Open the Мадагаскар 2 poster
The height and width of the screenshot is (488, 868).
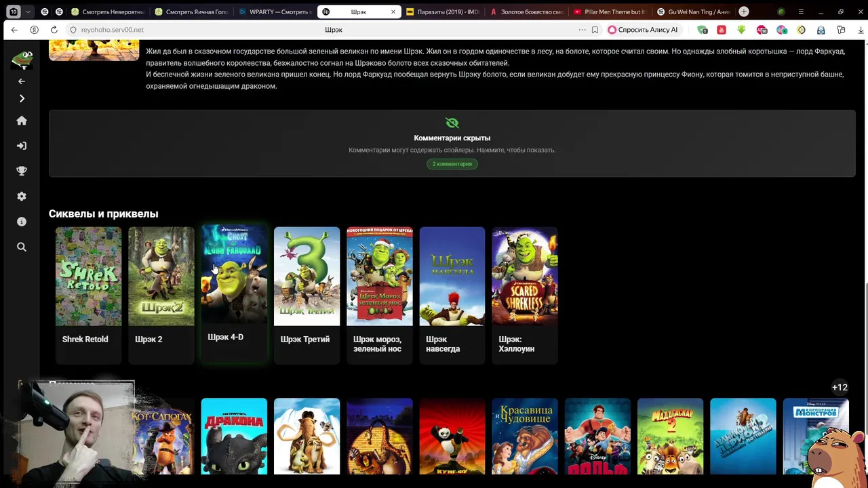coord(670,436)
